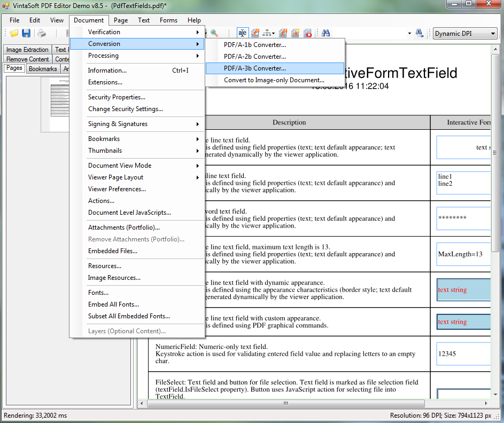Click the open folder toolbar icon
The height and width of the screenshot is (423, 504).
click(x=14, y=33)
